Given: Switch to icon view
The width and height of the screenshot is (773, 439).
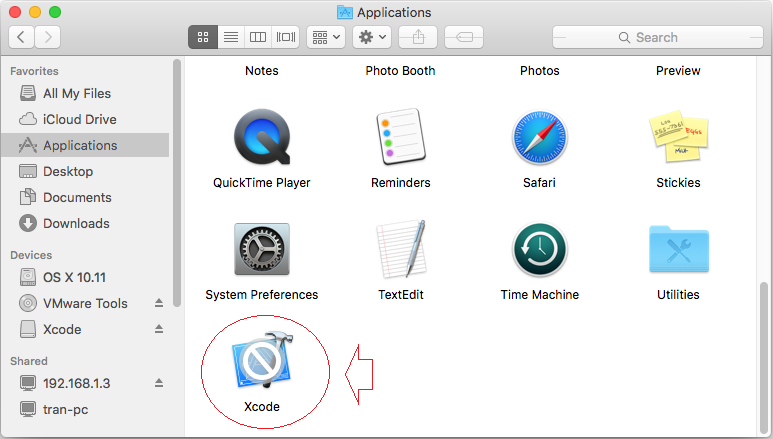Looking at the screenshot, I should click(x=203, y=37).
